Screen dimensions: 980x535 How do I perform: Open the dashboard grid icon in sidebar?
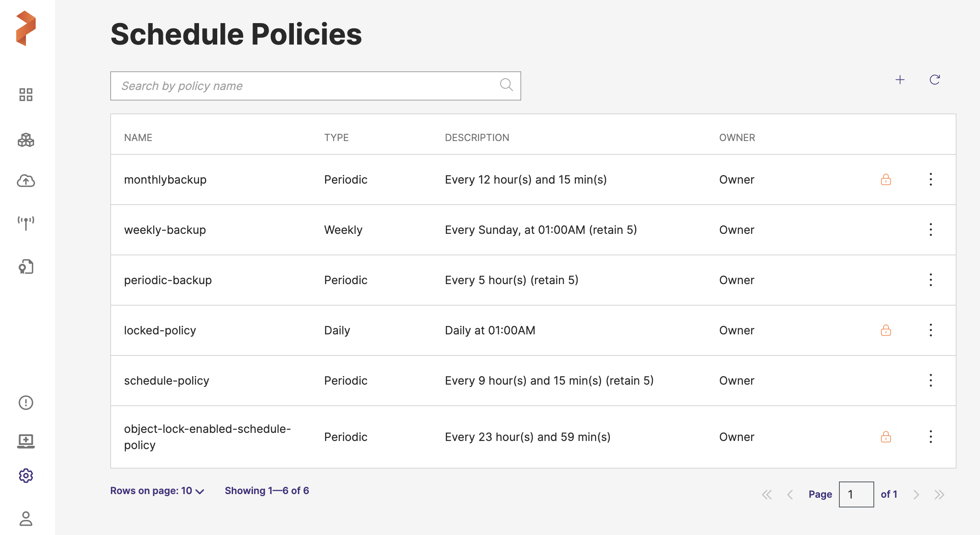[x=26, y=94]
